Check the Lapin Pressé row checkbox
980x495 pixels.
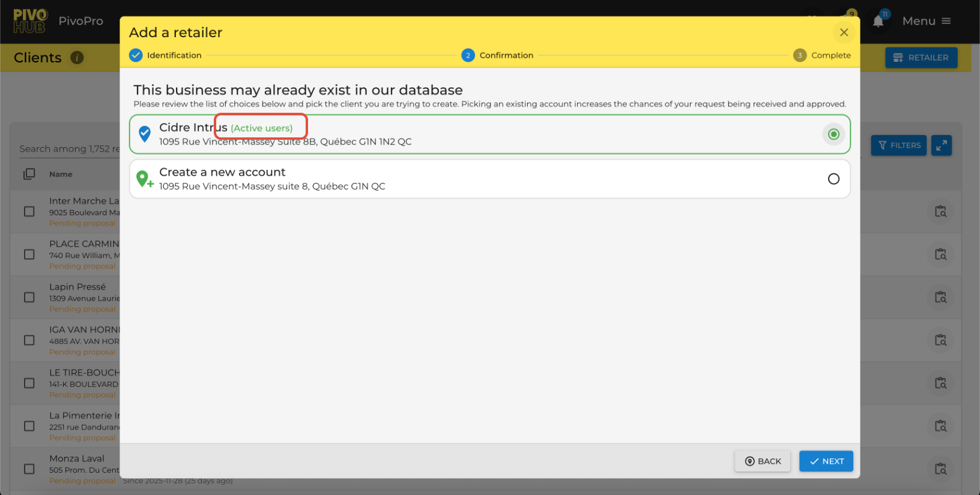pos(29,298)
